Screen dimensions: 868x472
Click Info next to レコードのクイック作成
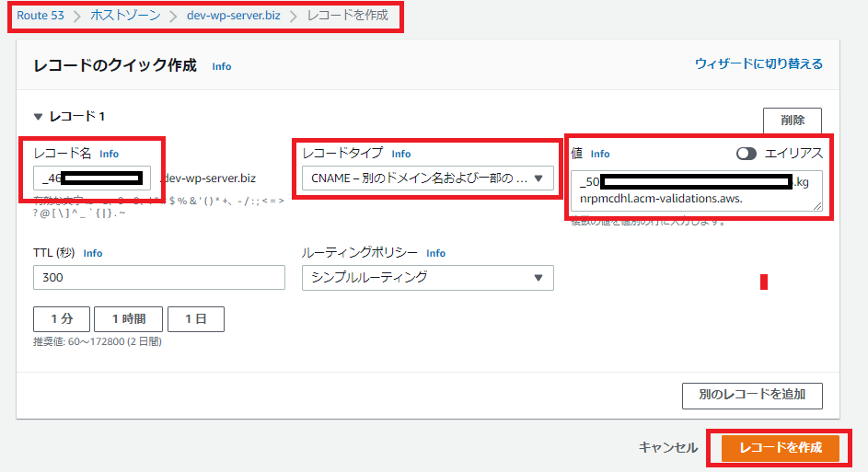click(x=222, y=67)
